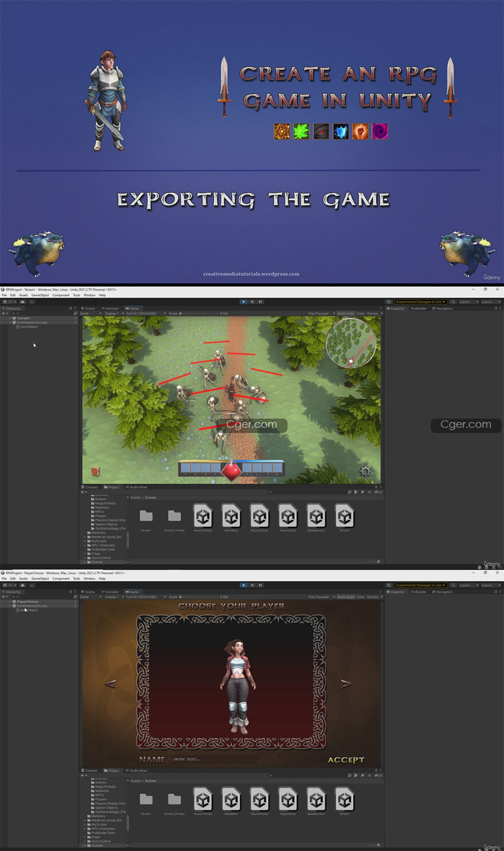Click the Hierarchy plus add button in Terrain1 editor
504x851 pixels.
pyautogui.click(x=4, y=313)
